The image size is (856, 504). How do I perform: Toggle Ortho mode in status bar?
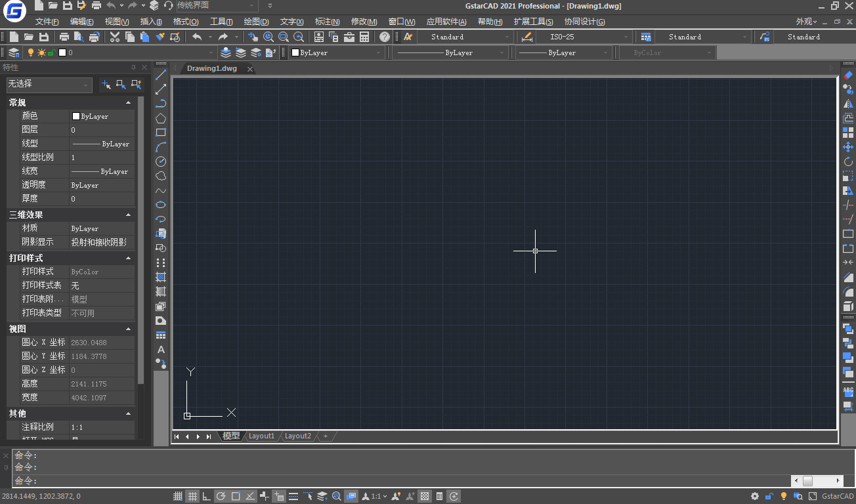(207, 496)
